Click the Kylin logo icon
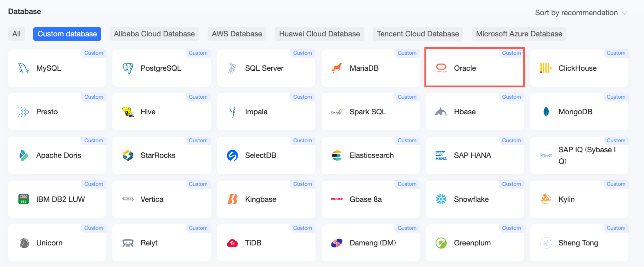 546,199
